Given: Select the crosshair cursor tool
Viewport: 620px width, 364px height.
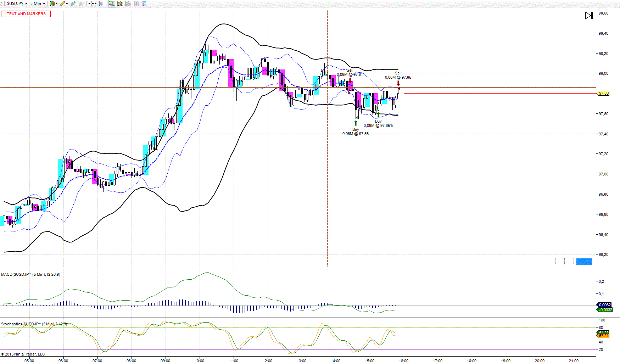Looking at the screenshot, I should (91, 4).
